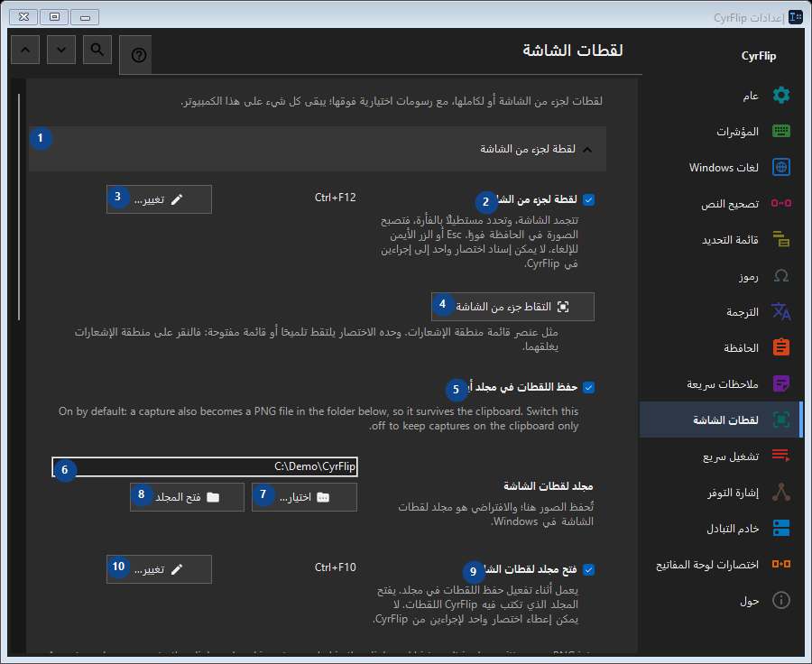
Task: Click تغيير button next to Ctrl+F10
Action: [x=159, y=569]
